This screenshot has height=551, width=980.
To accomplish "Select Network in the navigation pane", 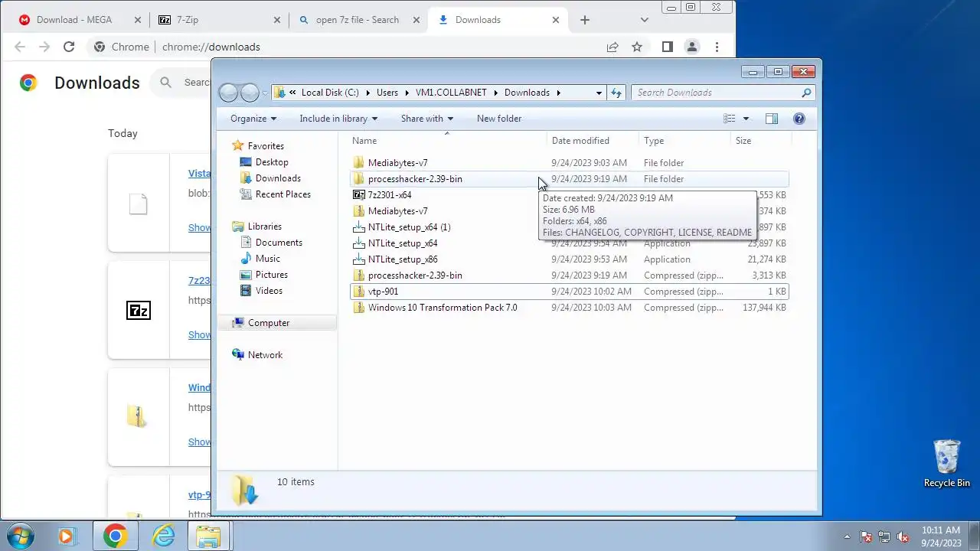I will click(x=265, y=355).
